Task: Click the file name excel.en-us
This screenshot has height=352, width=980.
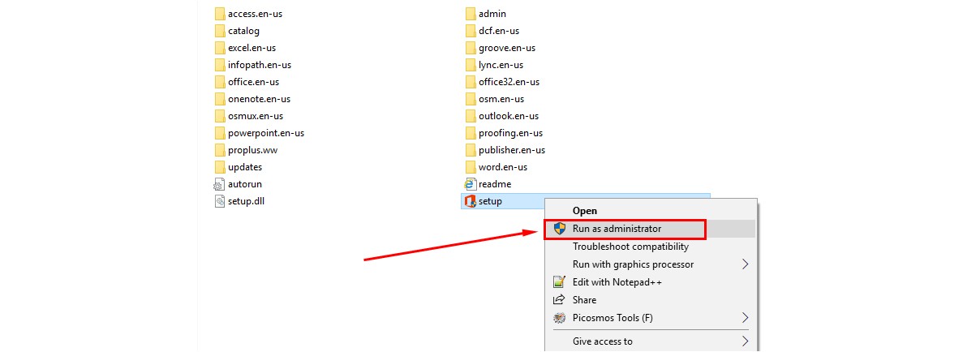Action: 251,48
